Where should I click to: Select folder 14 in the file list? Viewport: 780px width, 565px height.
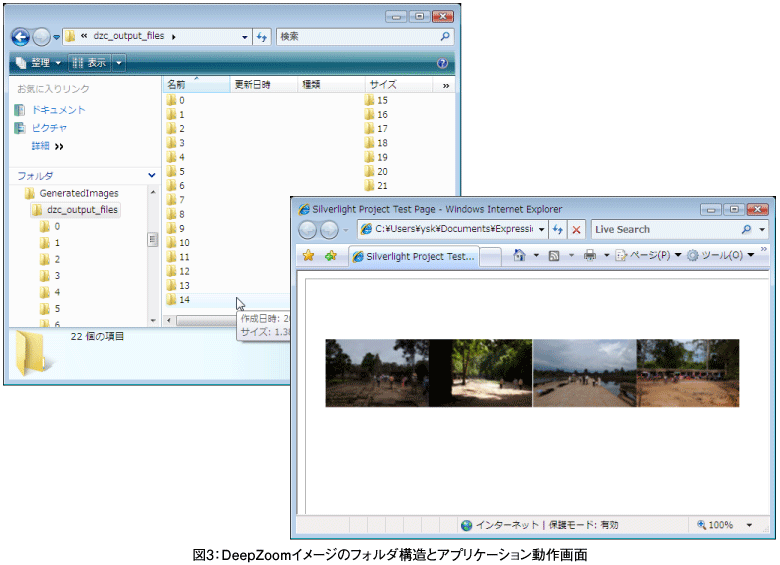click(178, 299)
